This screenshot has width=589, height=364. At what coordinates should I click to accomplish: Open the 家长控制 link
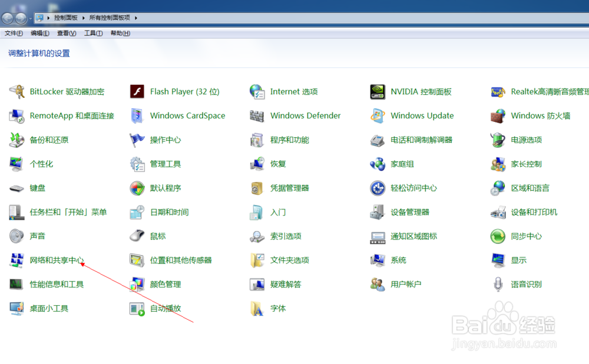coord(526,164)
